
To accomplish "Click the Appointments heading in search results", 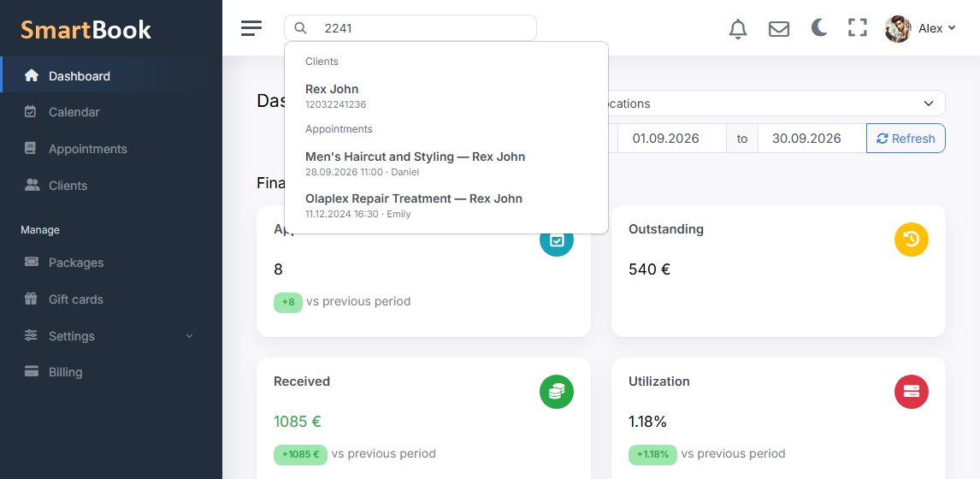I will tap(339, 129).
